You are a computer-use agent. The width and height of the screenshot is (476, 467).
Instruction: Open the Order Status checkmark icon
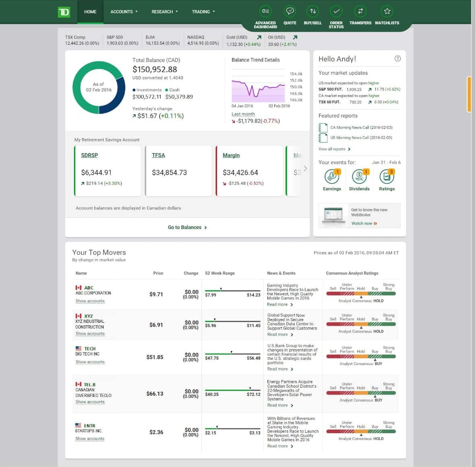tap(336, 11)
